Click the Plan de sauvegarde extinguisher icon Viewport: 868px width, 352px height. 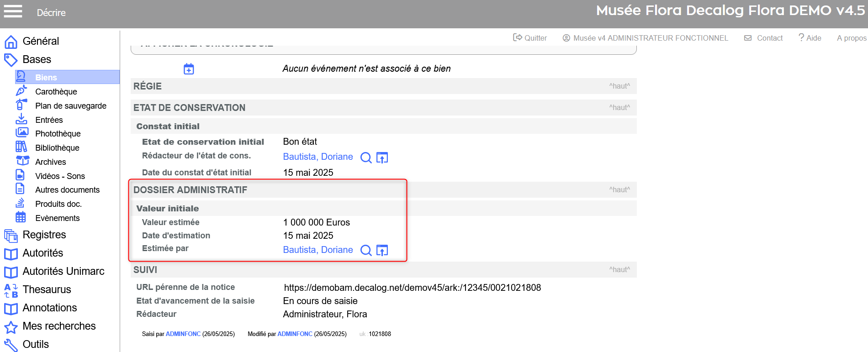21,105
